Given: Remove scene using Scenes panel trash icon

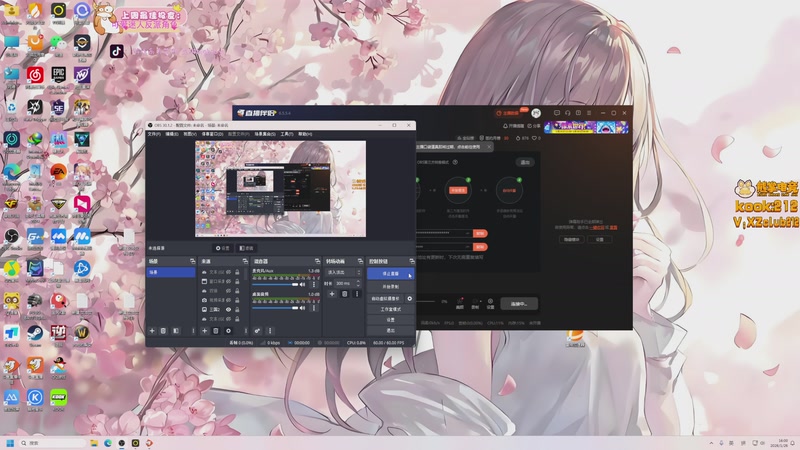Looking at the screenshot, I should click(x=163, y=331).
